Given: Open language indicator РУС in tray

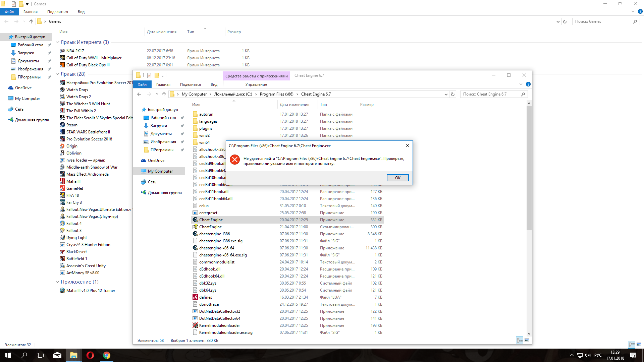Looking at the screenshot, I should coord(598,355).
